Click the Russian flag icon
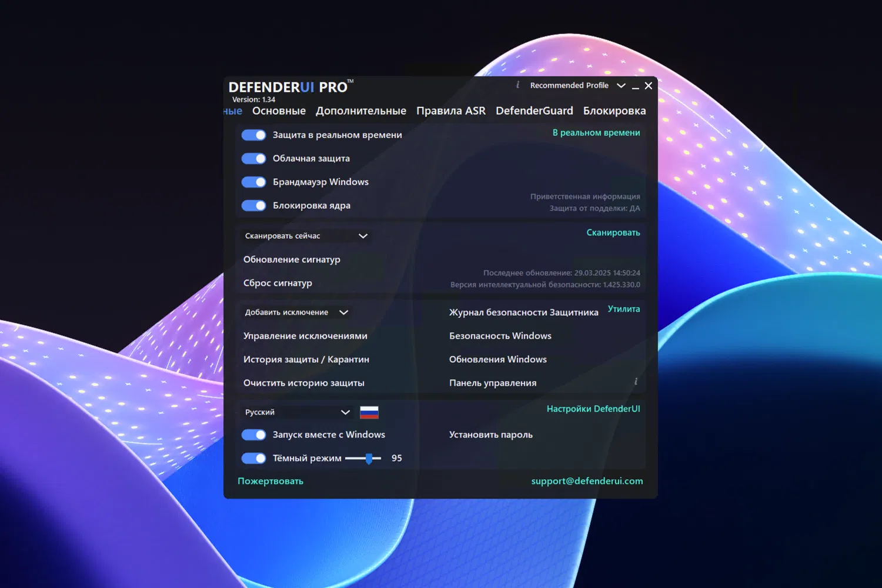Viewport: 882px width, 588px height. pos(369,412)
